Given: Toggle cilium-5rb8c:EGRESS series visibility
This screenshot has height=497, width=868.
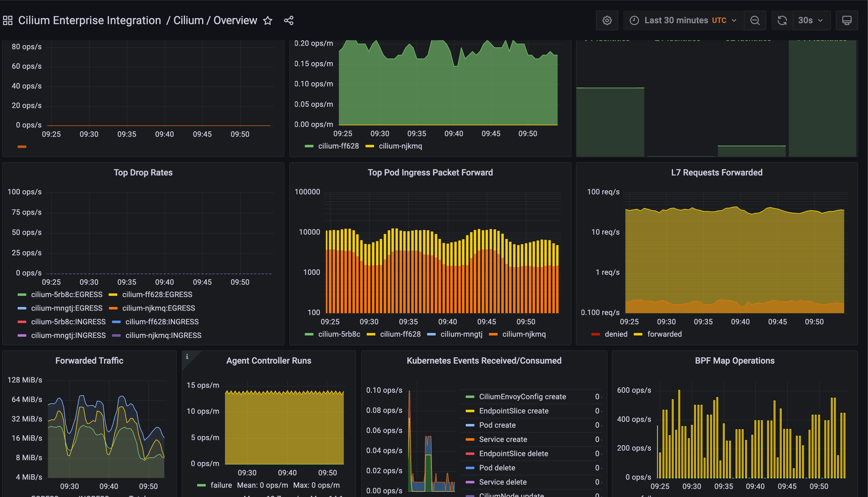Looking at the screenshot, I should coord(67,295).
